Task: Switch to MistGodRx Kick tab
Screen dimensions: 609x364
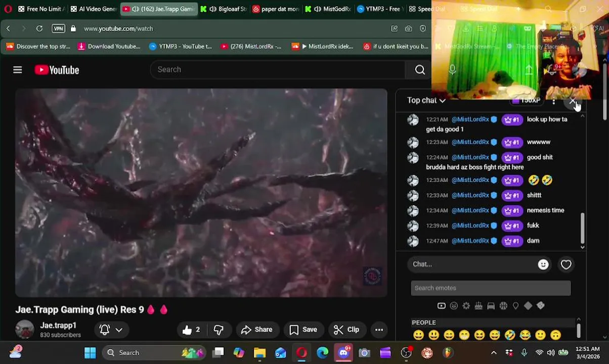Action: pos(327,9)
